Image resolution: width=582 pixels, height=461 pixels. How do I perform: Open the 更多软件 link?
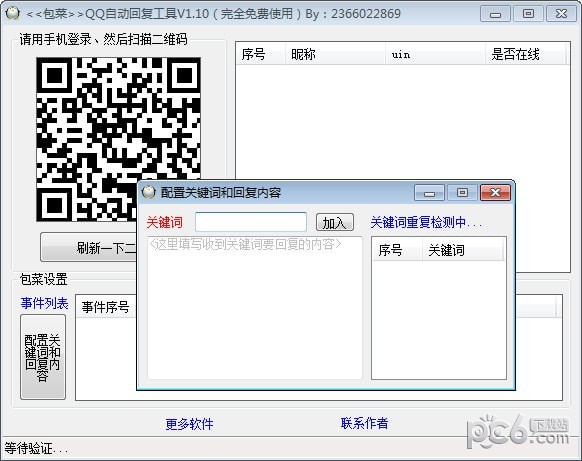(x=189, y=424)
